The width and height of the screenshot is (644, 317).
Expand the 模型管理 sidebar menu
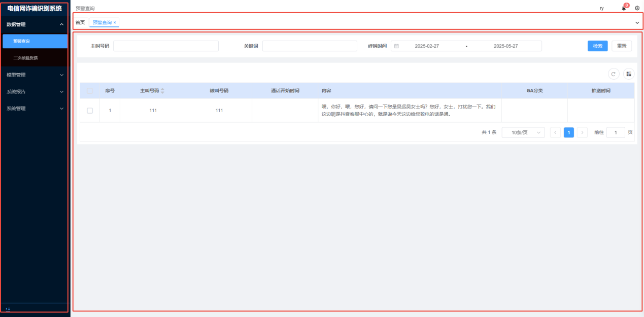click(x=35, y=75)
